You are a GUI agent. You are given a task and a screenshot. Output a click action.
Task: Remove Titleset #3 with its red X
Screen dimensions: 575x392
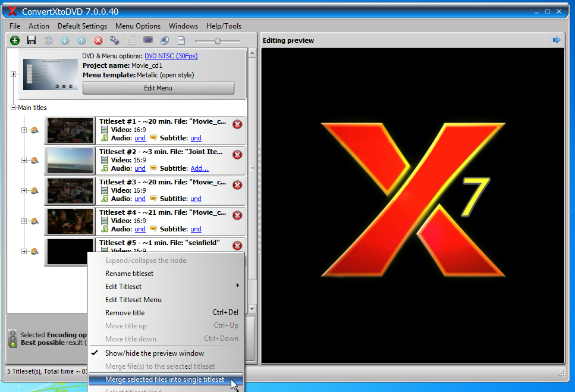point(237,185)
